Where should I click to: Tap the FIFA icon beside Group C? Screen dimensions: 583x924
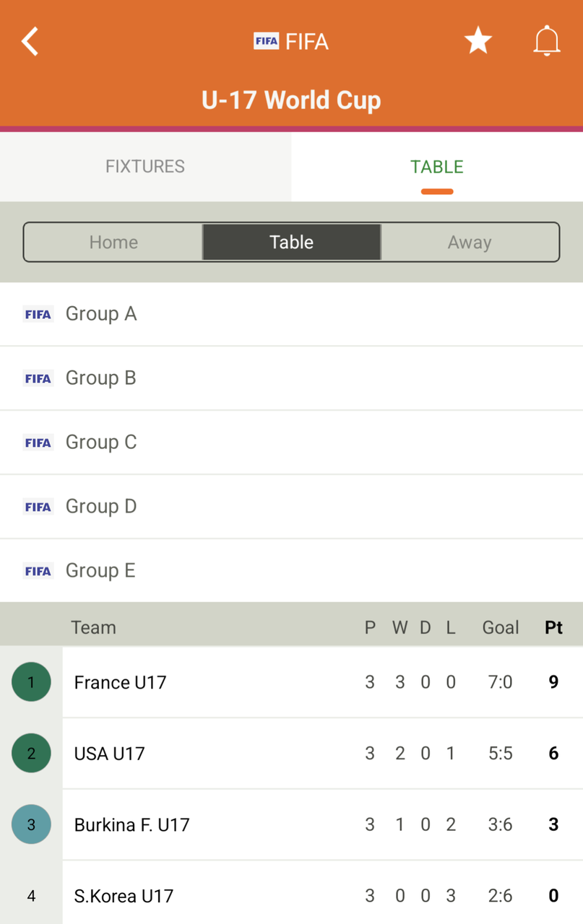point(38,443)
